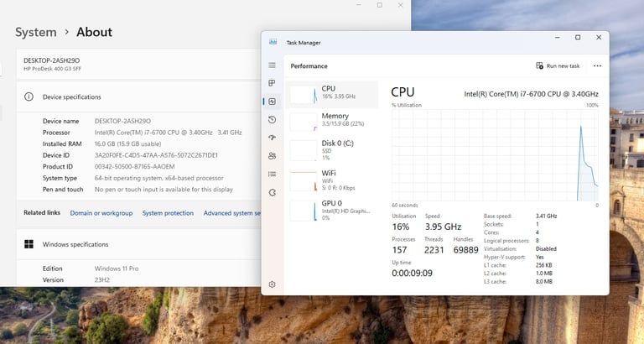The height and width of the screenshot is (344, 644).
Task: Open App history icon in Task Manager
Action: [272, 120]
